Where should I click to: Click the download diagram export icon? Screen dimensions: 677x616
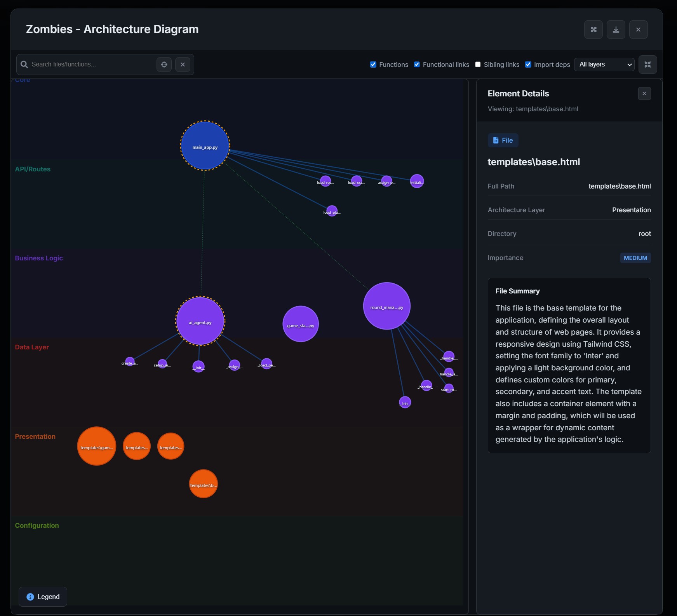[x=616, y=29]
